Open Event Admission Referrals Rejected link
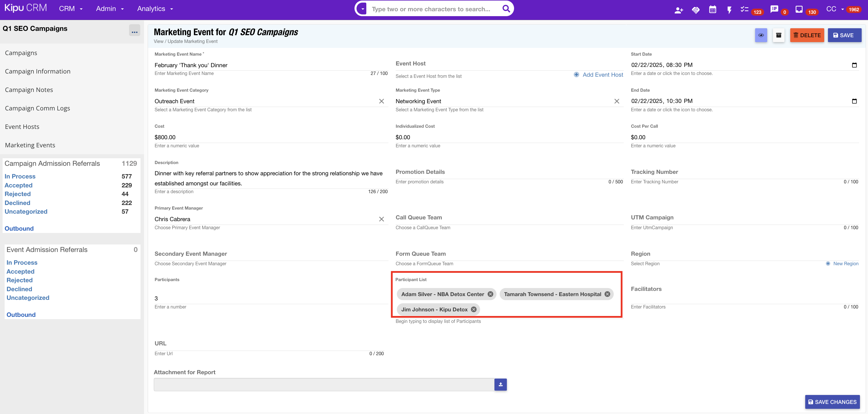Screen dimensions: 868x414 tap(20, 280)
